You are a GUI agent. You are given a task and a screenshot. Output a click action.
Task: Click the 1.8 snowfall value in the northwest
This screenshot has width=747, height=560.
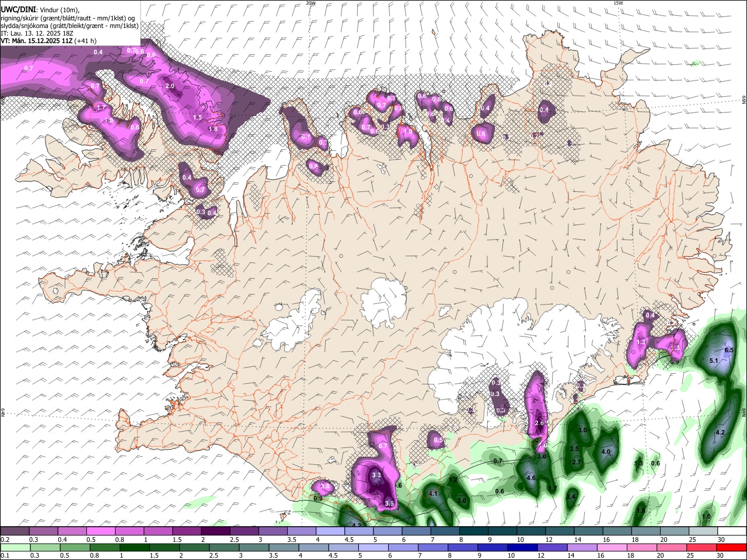(x=213, y=129)
